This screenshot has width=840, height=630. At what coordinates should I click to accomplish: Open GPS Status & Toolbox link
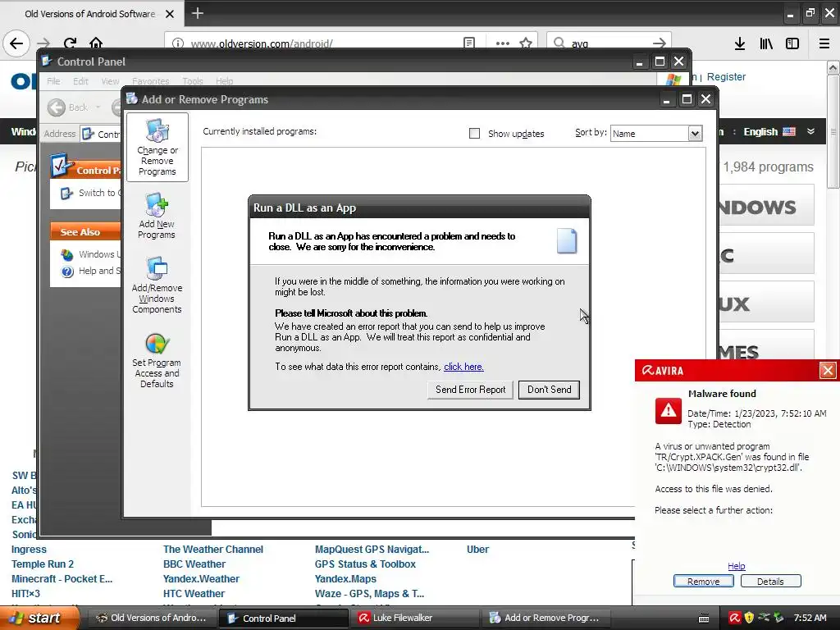(x=365, y=564)
